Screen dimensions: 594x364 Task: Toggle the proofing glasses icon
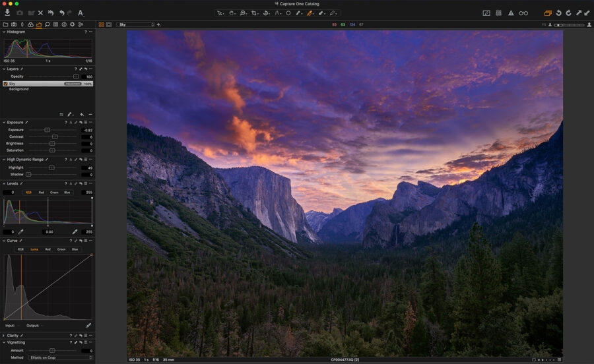coord(523,13)
